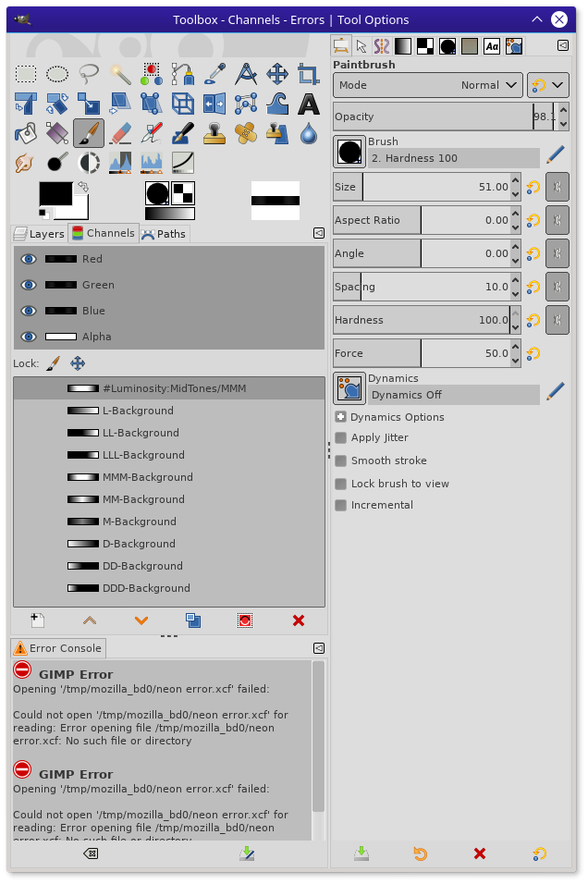Open the Error Console tab
This screenshot has height=884, width=588.
pos(58,648)
